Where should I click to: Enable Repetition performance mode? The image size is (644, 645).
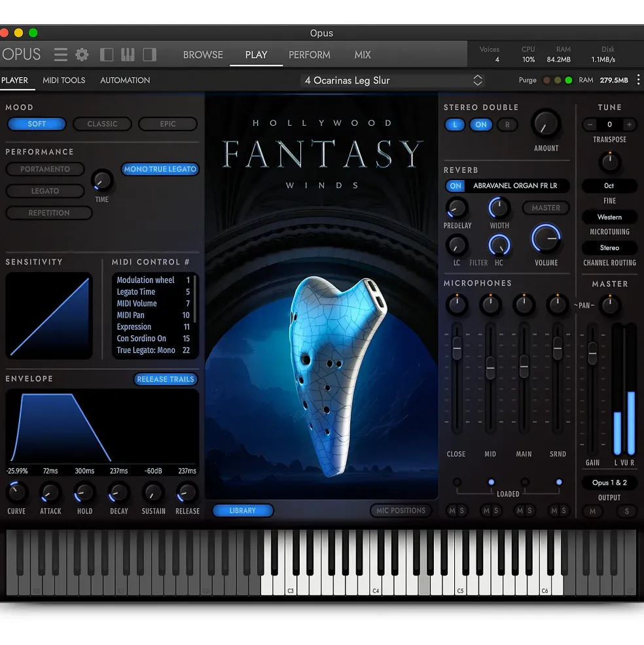point(49,213)
